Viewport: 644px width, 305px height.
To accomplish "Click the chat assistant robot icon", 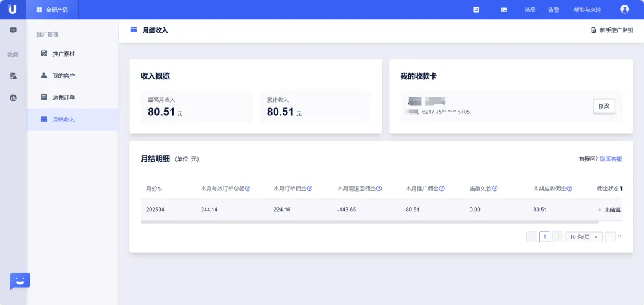I will (x=20, y=281).
